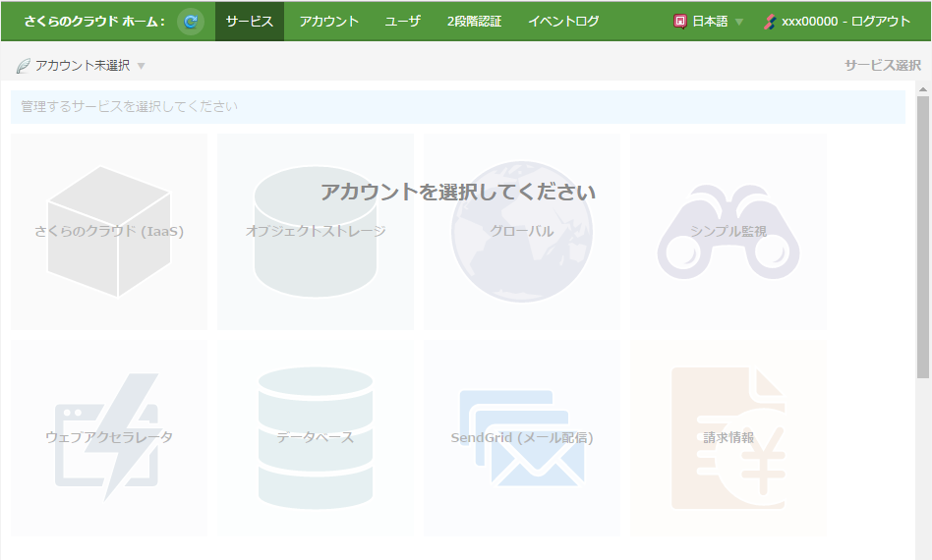Open the 請求情報 billing tile
This screenshot has width=932, height=560.
[728, 437]
